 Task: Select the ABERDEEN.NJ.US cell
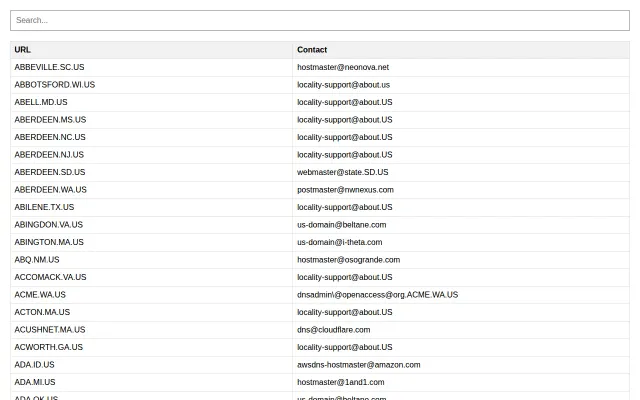click(x=151, y=155)
